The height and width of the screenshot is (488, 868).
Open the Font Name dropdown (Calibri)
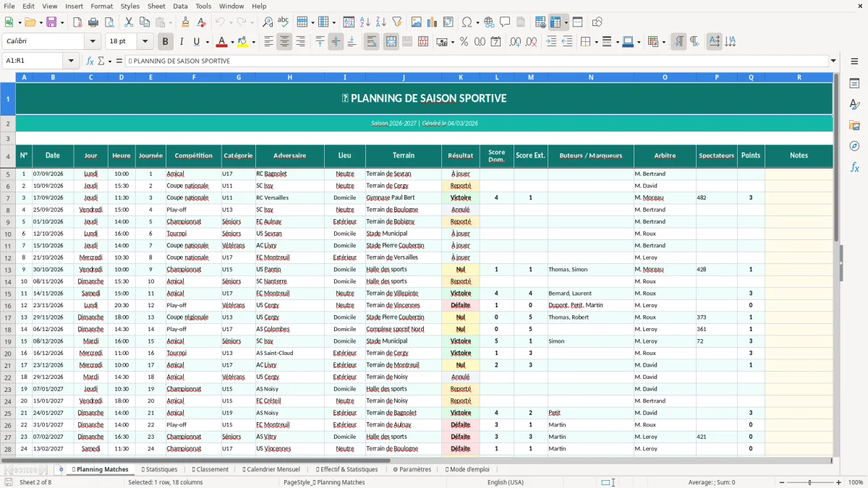click(94, 42)
